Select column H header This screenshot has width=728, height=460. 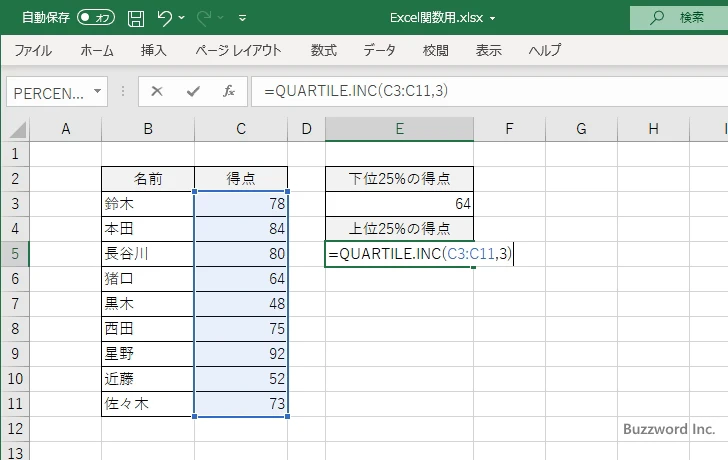tap(653, 129)
